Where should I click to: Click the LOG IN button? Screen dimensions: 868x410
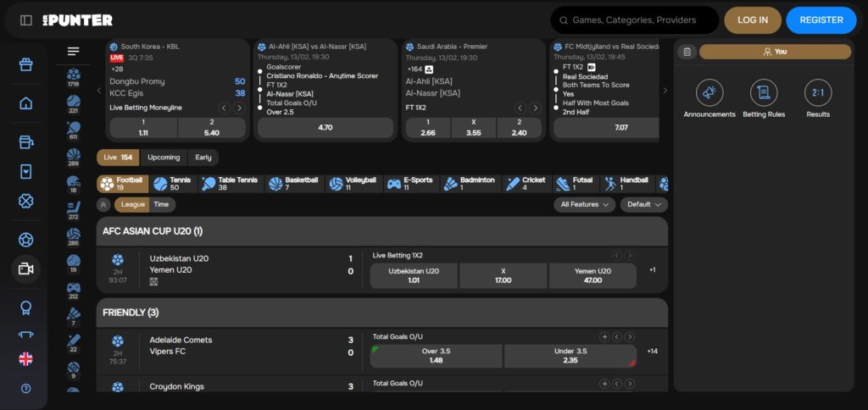point(752,20)
